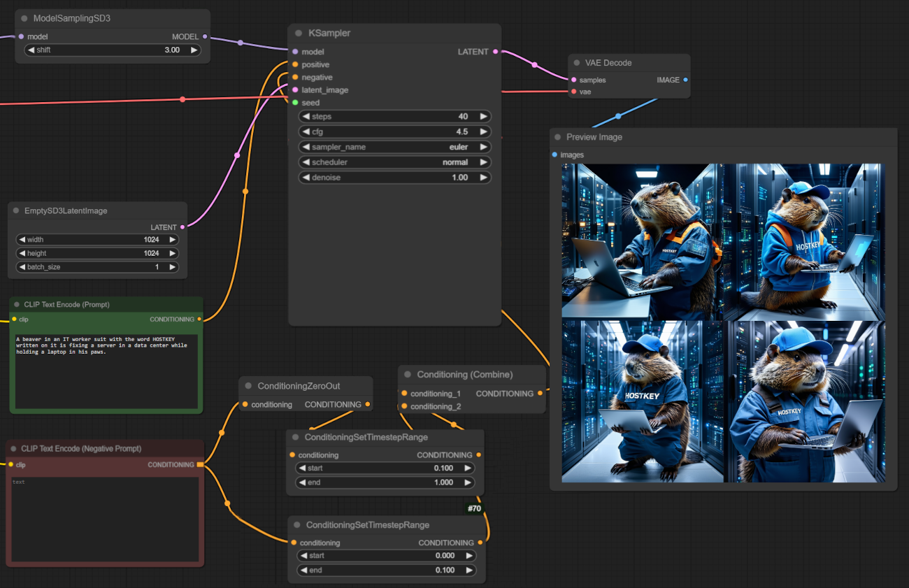909x588 pixels.
Task: Click Conditioning (Combine) conditioning_2 input dot
Action: click(x=403, y=406)
